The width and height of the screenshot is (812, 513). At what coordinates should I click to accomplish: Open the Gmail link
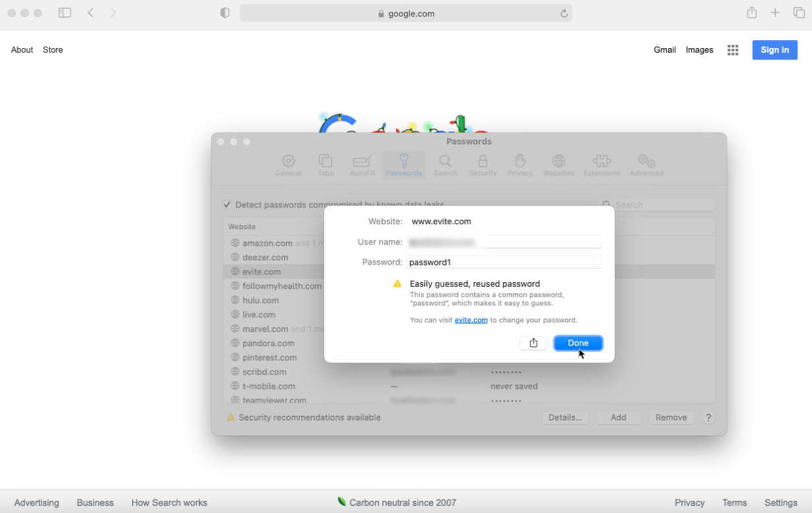click(x=664, y=50)
